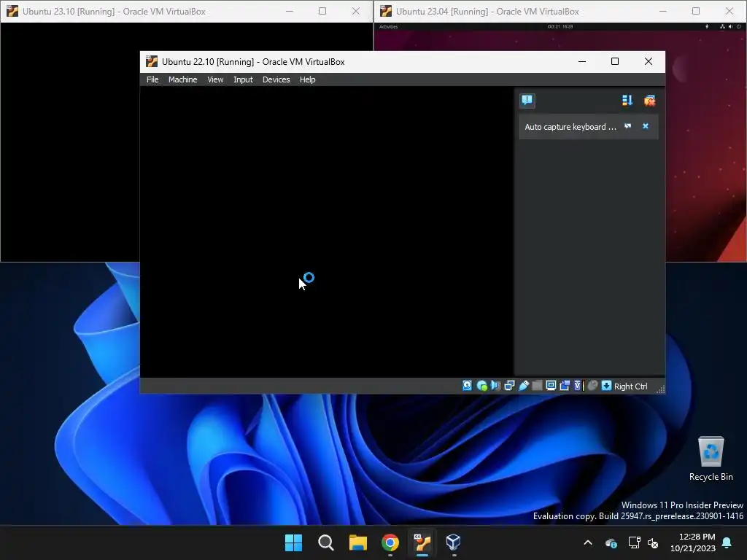Click the mouse integration status indicator
The width and height of the screenshot is (747, 560).
(592, 386)
